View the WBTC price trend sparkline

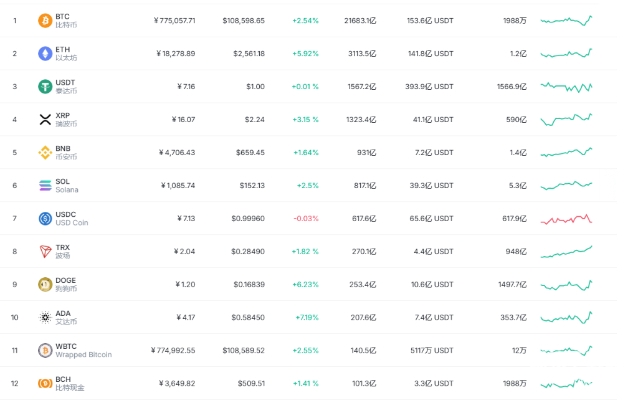(566, 350)
